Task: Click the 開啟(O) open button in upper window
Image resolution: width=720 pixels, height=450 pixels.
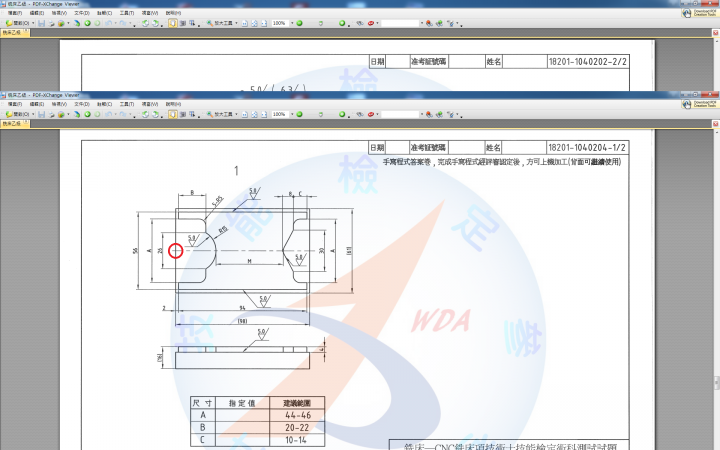Action: tap(18, 23)
